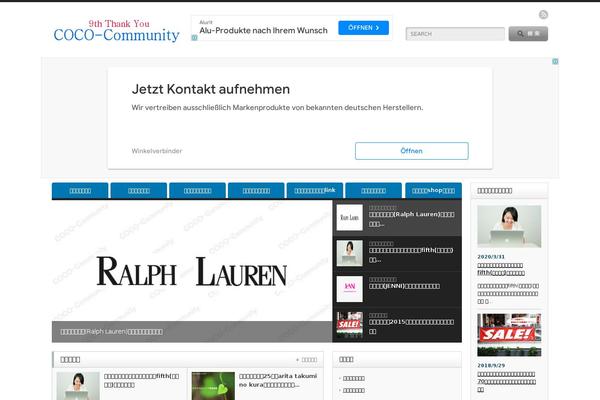Select the SALE thumbnail in slider list
The height and width of the screenshot is (400, 600).
tap(349, 325)
